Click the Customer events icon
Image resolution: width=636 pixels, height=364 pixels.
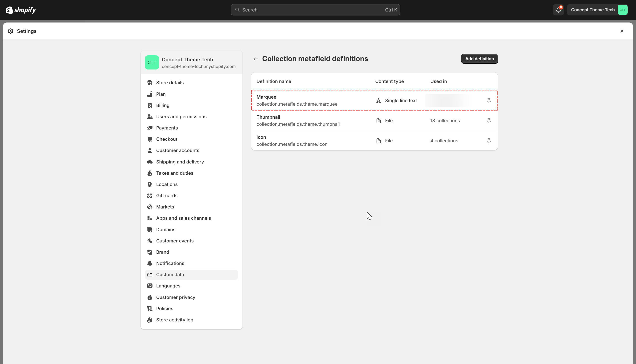tap(150, 241)
